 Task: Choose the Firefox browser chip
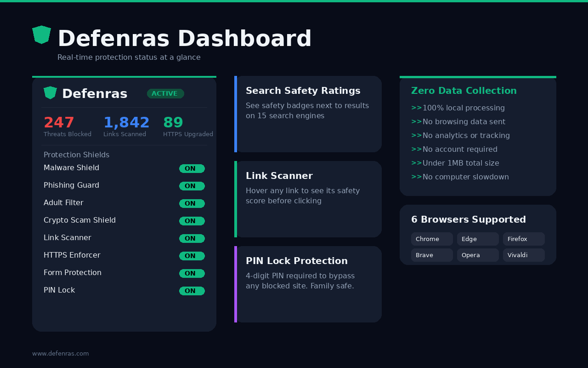524,239
